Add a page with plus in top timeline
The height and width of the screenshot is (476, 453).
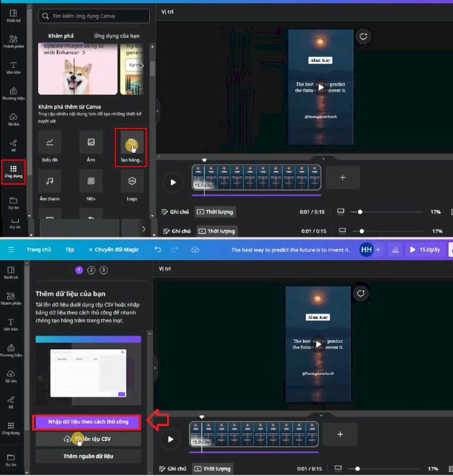342,177
